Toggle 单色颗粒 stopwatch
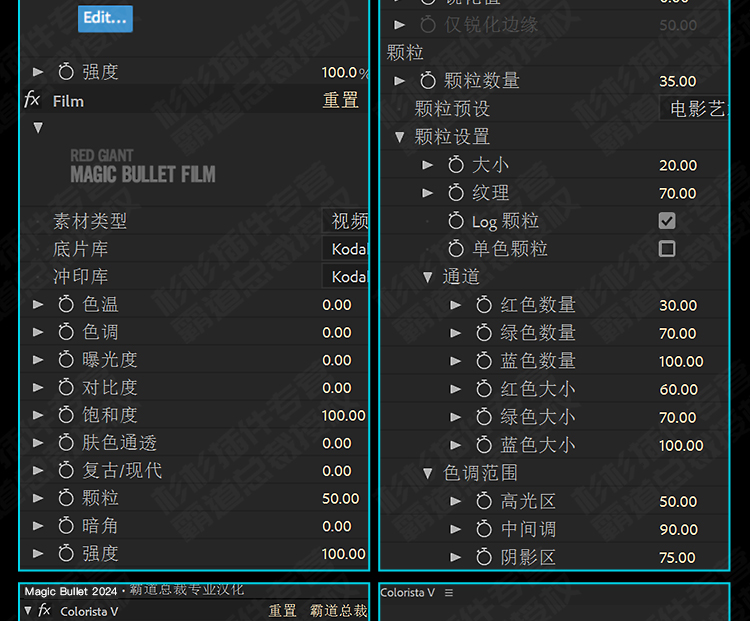750x621 pixels. pos(456,249)
